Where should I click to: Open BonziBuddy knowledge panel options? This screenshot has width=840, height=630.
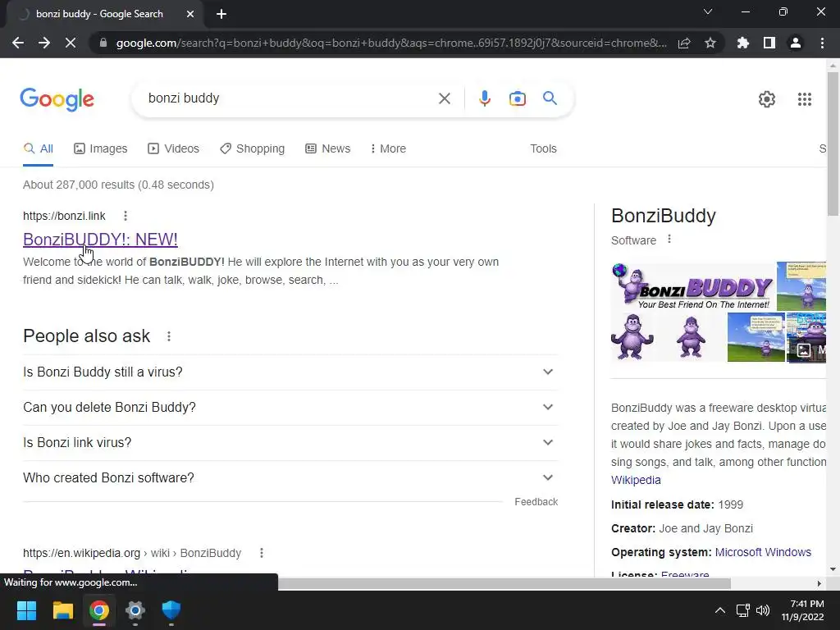(669, 240)
